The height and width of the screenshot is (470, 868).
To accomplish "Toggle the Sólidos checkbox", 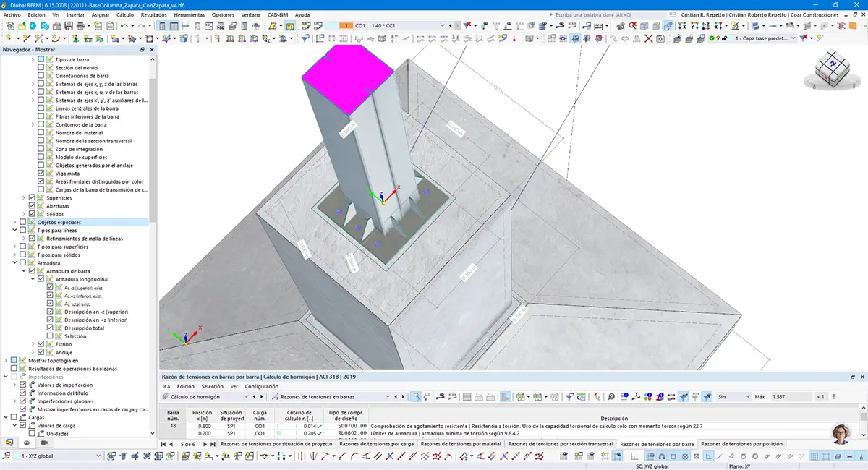I will pyautogui.click(x=32, y=214).
